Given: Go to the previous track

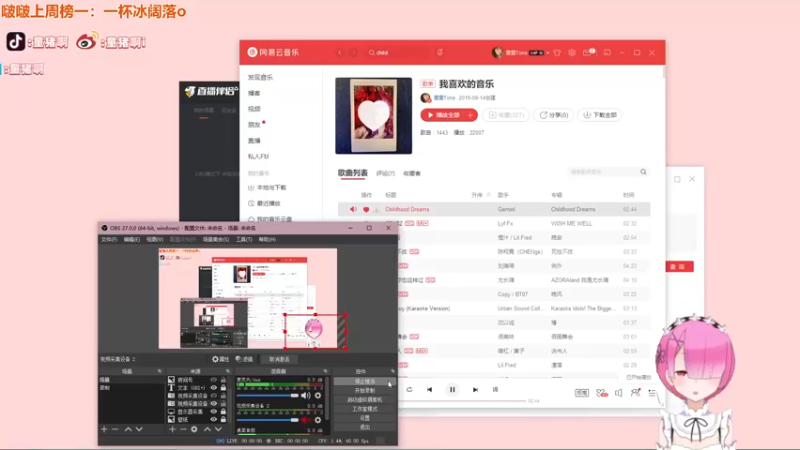Looking at the screenshot, I should (x=430, y=390).
